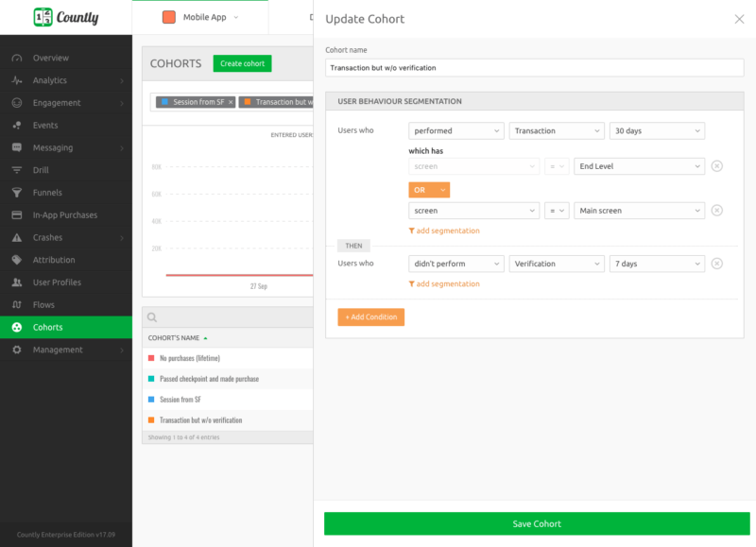
Task: Expand the didn't perform dropdown
Action: point(455,264)
